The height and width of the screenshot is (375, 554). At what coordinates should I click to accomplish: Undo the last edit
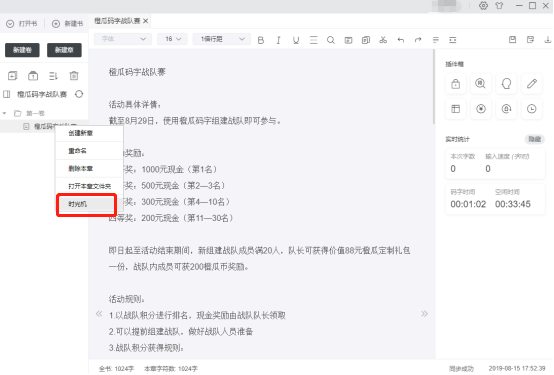pos(401,40)
